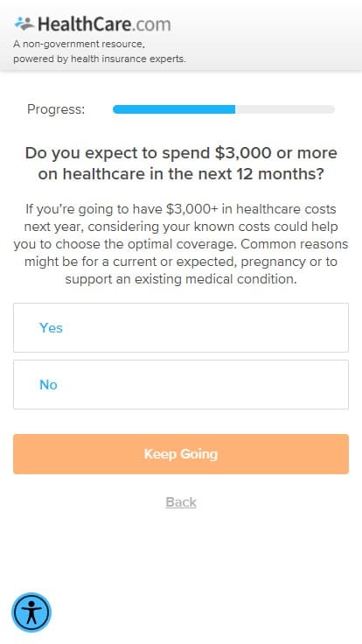Image resolution: width=362 pixels, height=644 pixels.
Task: Click the "Progress:" label
Action: pyautogui.click(x=56, y=109)
